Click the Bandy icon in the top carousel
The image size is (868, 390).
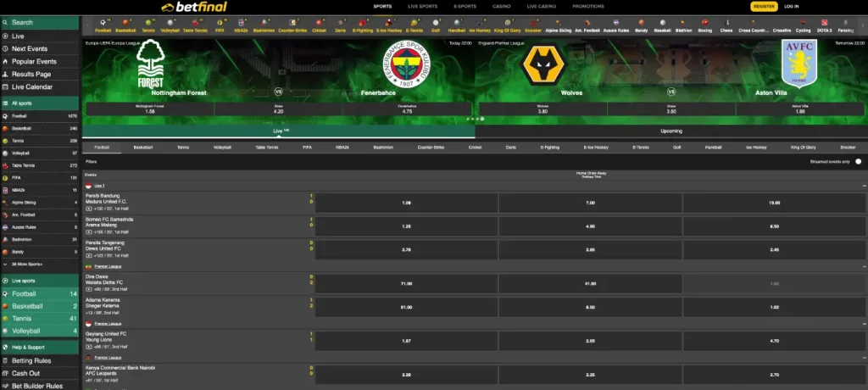[x=641, y=26]
